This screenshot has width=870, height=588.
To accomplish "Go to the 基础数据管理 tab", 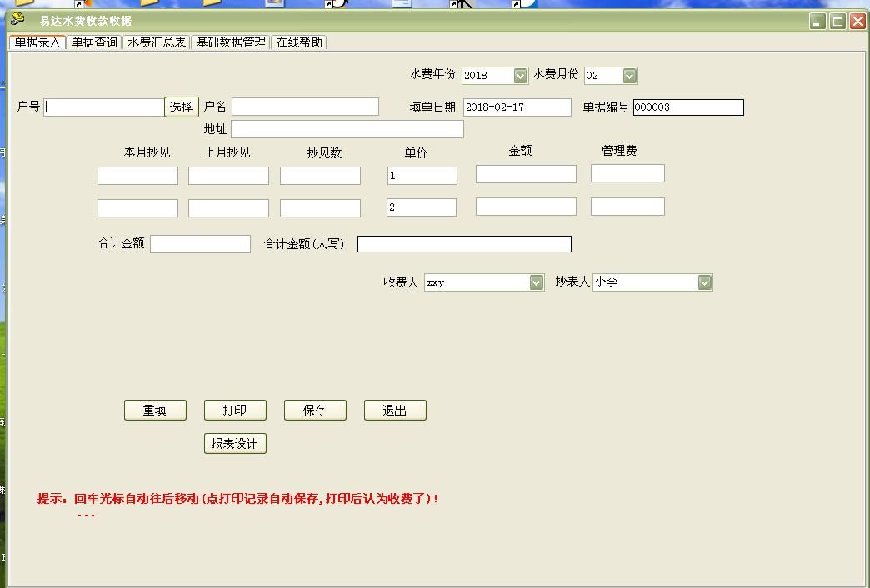I will tap(231, 42).
